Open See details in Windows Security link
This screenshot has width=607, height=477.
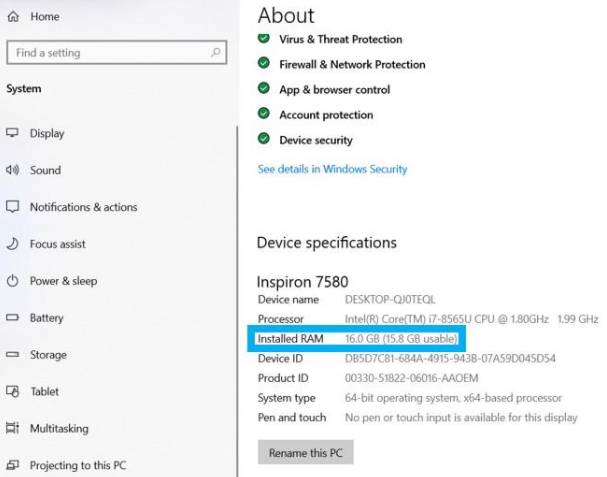332,169
